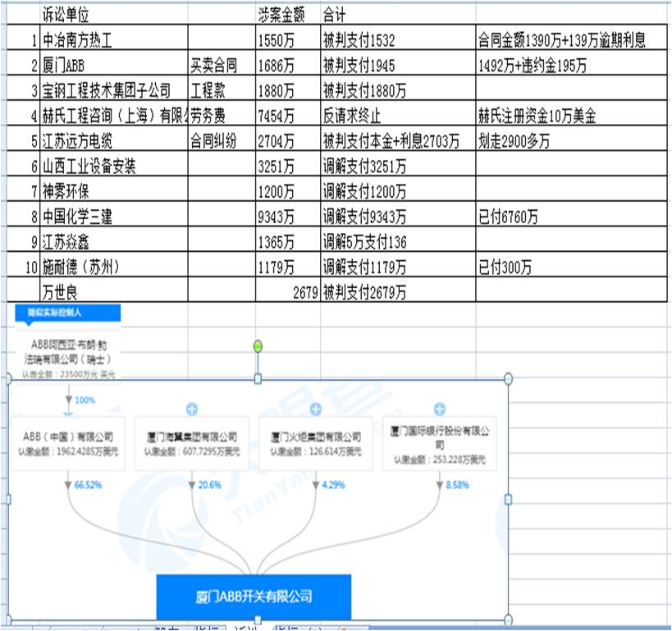
Task: Click the plus icon above 厦门国际银行股份有限公司
Action: [x=439, y=409]
